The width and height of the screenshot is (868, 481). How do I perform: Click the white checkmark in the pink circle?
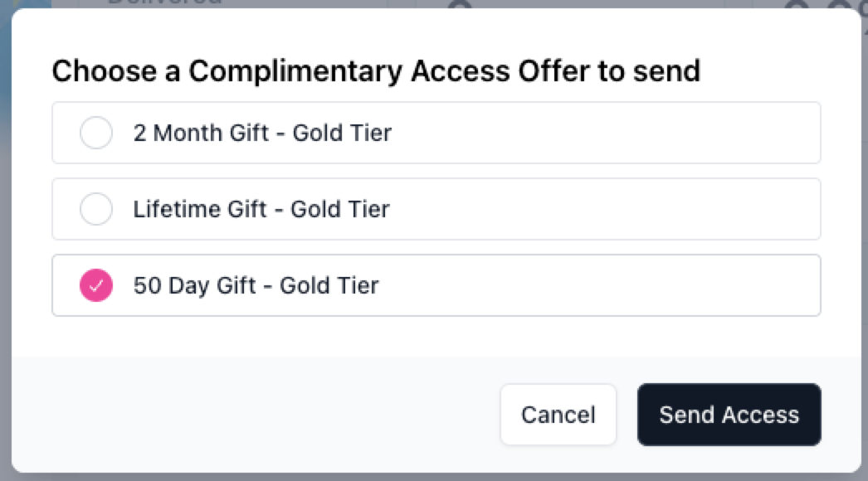pyautogui.click(x=96, y=285)
